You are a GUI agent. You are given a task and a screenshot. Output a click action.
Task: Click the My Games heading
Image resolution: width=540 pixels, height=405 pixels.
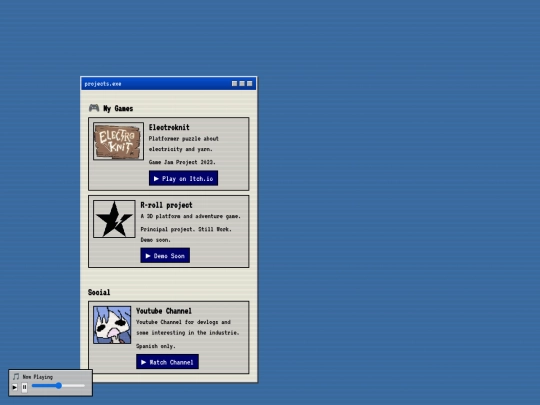(x=118, y=108)
